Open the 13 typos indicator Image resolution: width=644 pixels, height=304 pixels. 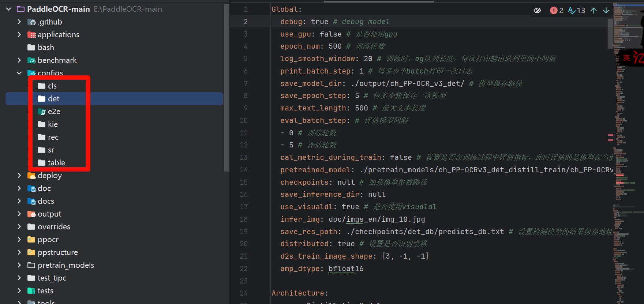pyautogui.click(x=577, y=11)
